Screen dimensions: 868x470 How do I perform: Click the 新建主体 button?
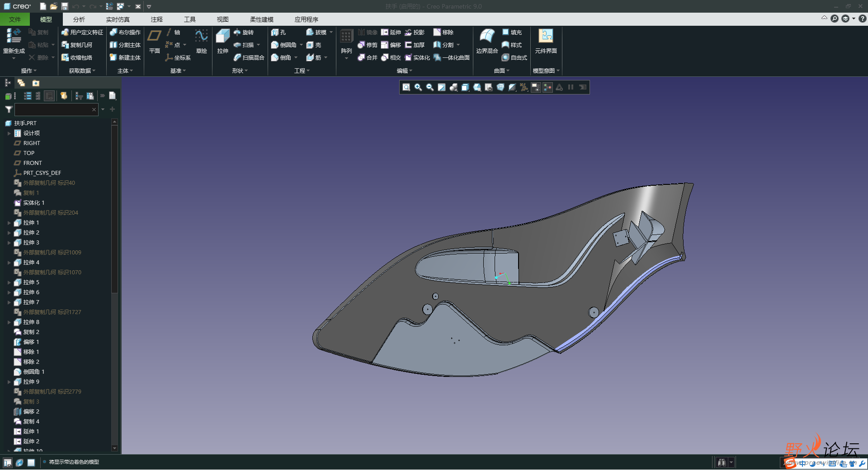[x=125, y=58]
